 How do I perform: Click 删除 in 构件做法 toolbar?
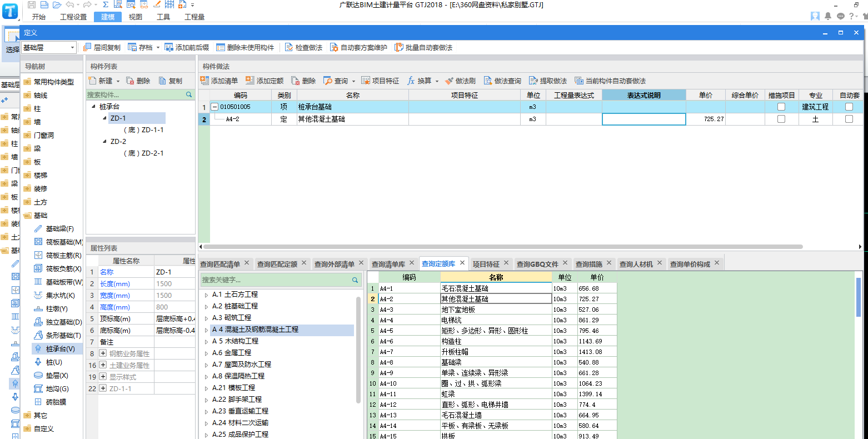click(303, 81)
